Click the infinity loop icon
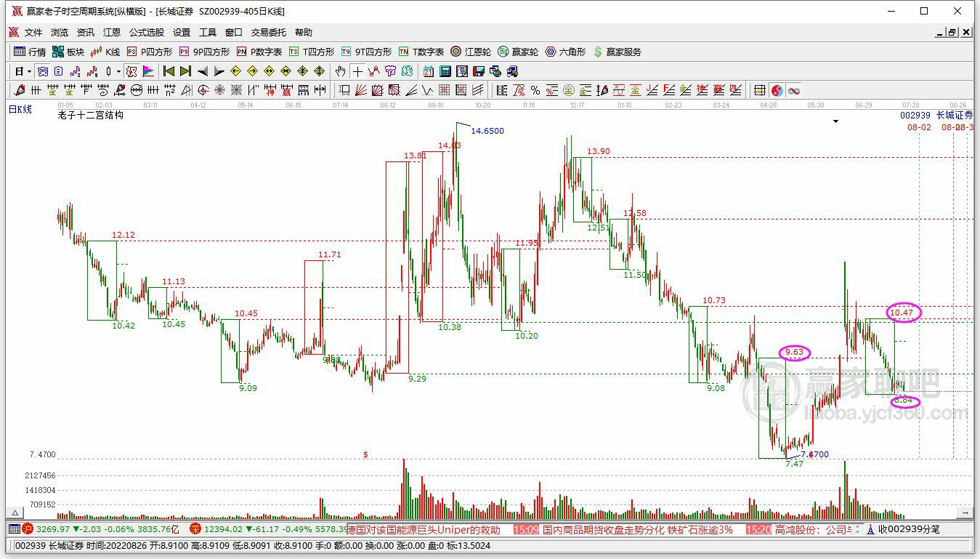Screen dimensions: 980x559 [794, 90]
